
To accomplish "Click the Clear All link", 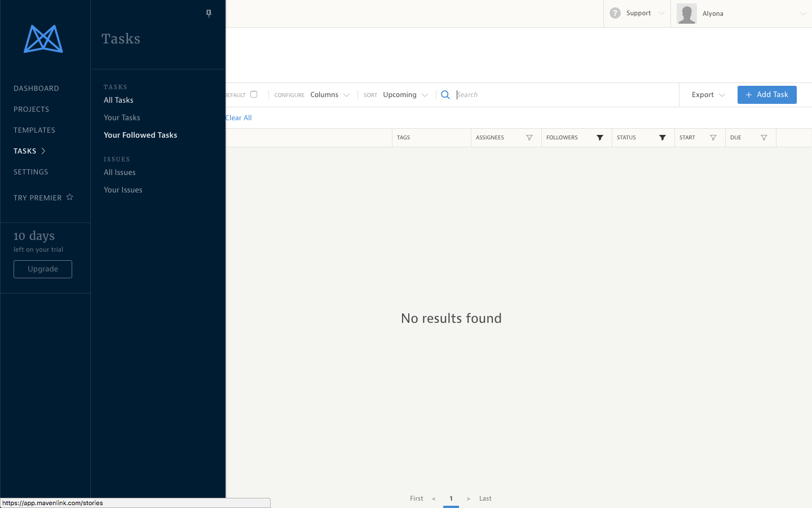I will coord(239,118).
